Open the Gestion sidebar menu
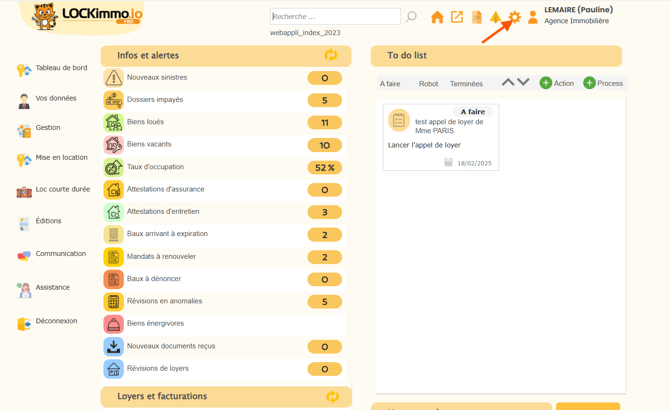The image size is (670, 410). pos(48,128)
